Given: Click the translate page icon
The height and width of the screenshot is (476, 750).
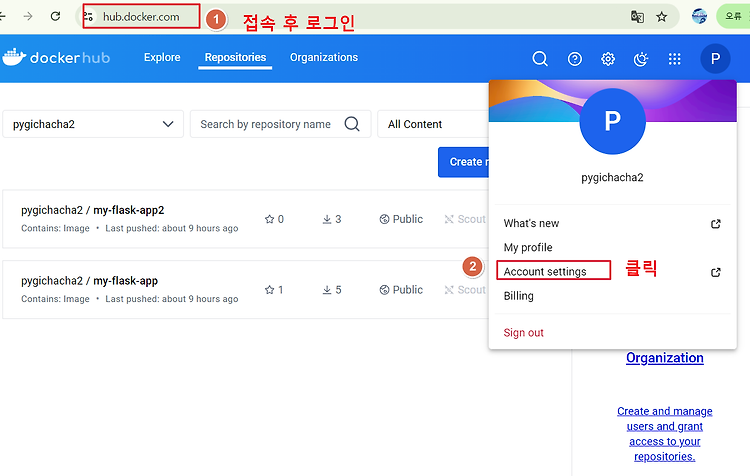Looking at the screenshot, I should [637, 17].
